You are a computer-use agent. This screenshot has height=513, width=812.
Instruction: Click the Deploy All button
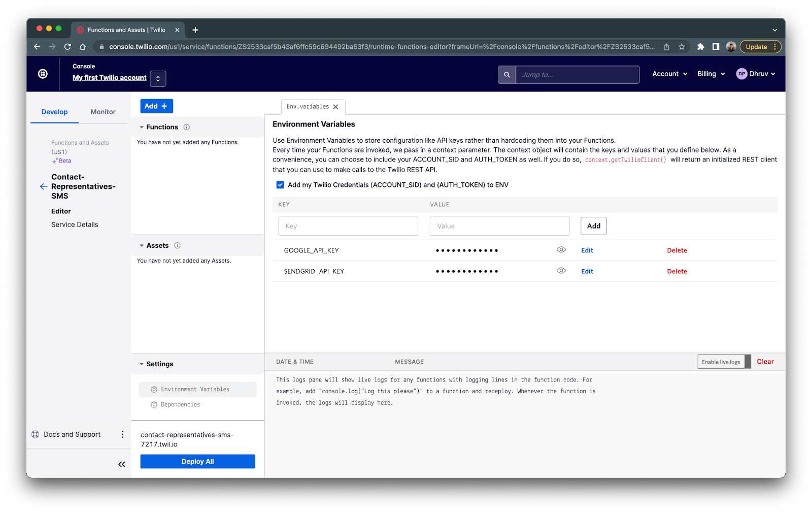pyautogui.click(x=198, y=461)
